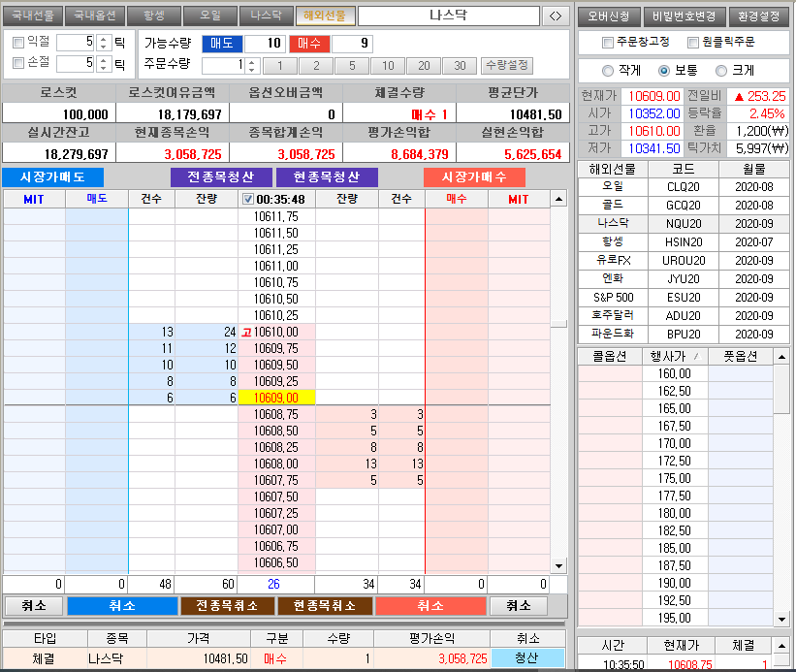Viewport: 796px width, 672px height.
Task: Click the <> expand button beside 나스닥 title
Action: (556, 16)
